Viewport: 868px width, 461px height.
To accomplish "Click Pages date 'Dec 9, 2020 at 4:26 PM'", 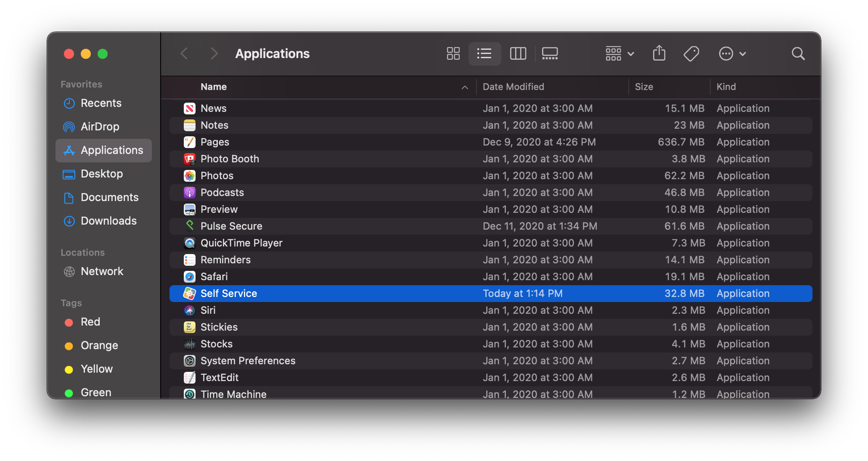I will tap(539, 142).
